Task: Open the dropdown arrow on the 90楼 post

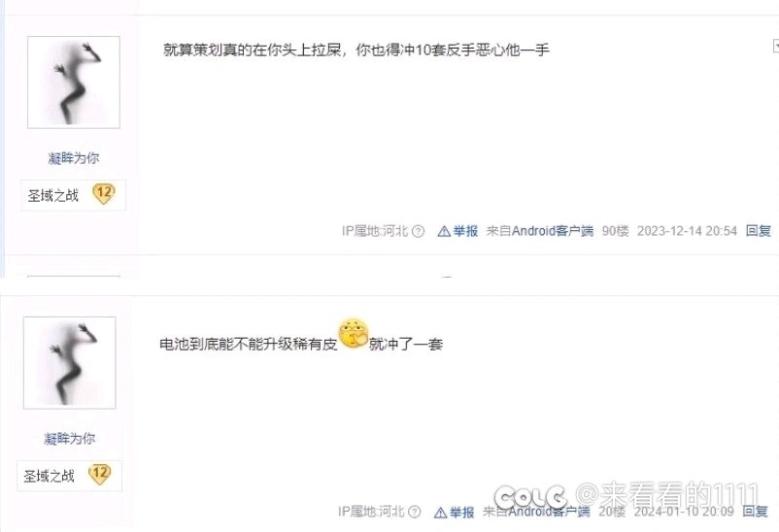Action: click(776, 47)
